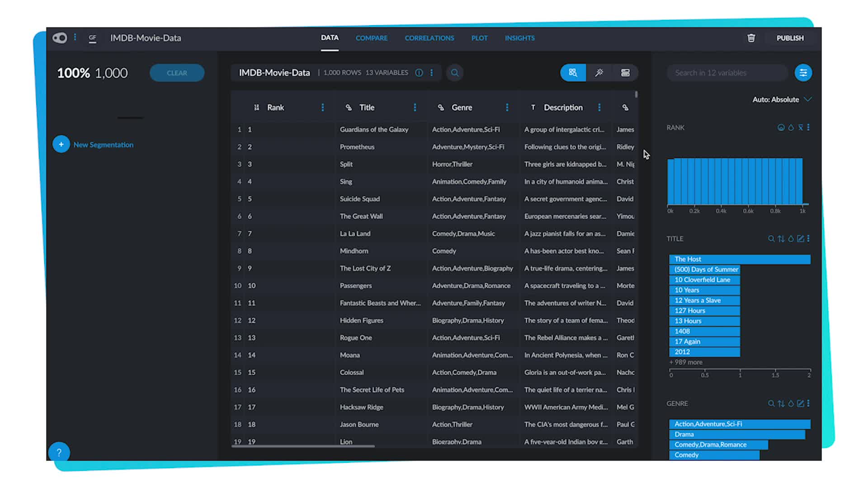Switch to the DATA tab

pyautogui.click(x=330, y=38)
